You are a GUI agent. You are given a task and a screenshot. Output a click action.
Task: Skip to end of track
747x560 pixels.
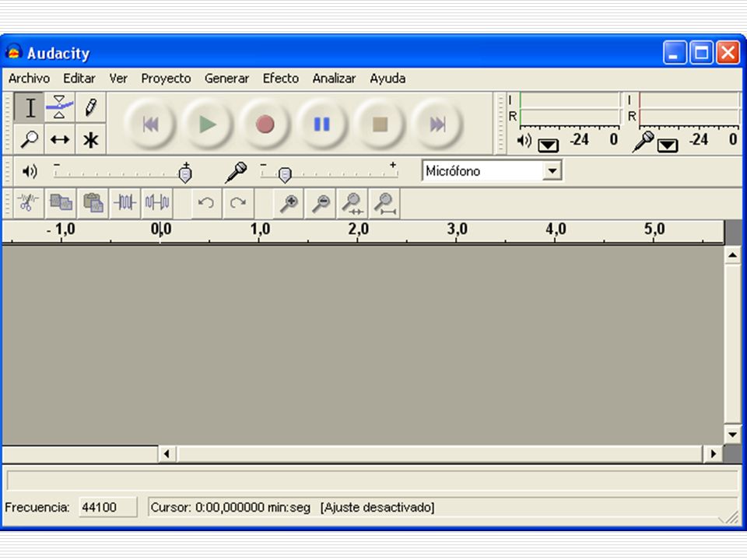[437, 124]
